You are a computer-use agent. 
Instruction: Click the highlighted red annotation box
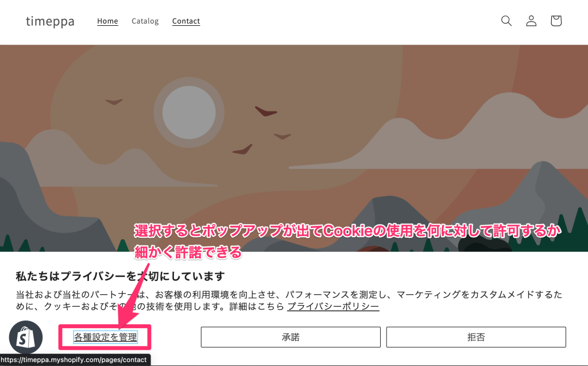(105, 337)
